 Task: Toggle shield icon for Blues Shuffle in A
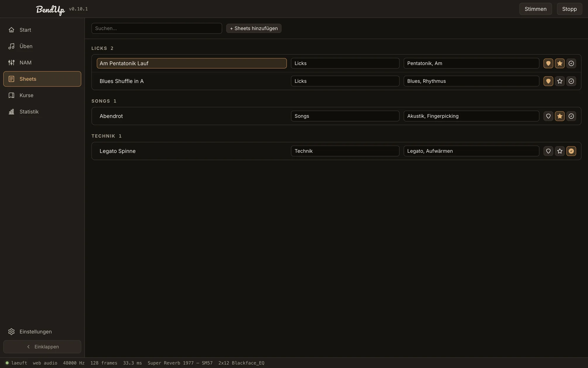point(548,81)
